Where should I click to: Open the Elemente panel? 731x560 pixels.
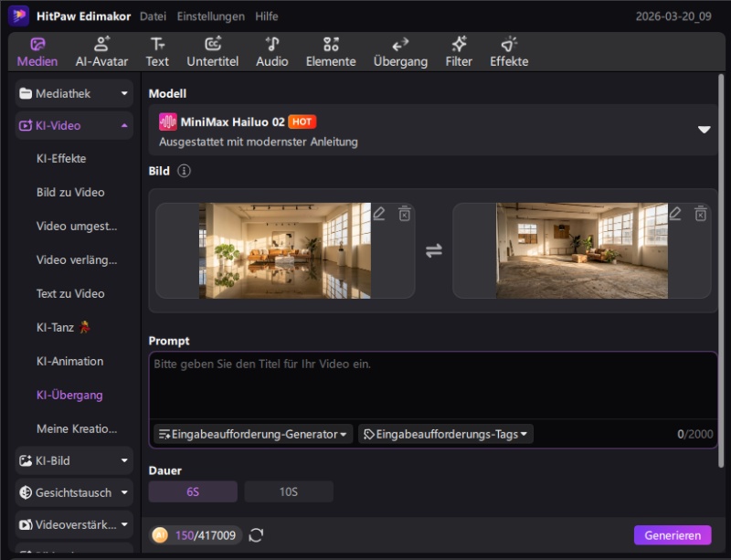click(331, 52)
